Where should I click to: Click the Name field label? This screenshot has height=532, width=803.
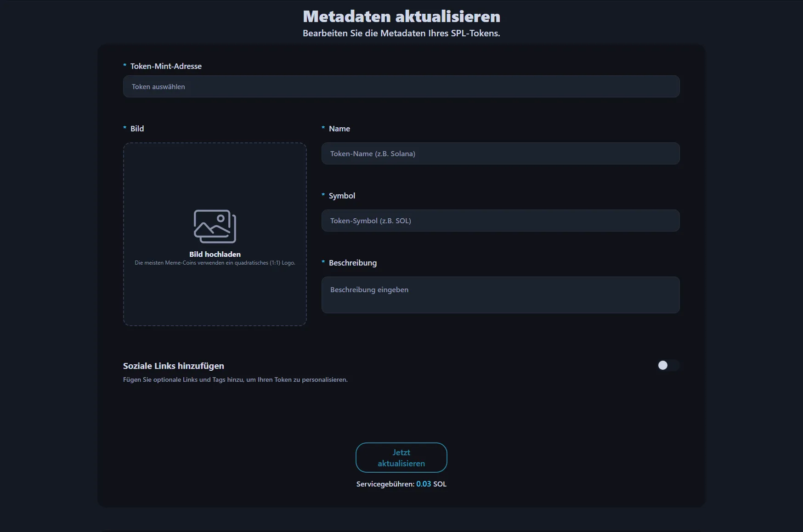[339, 129]
